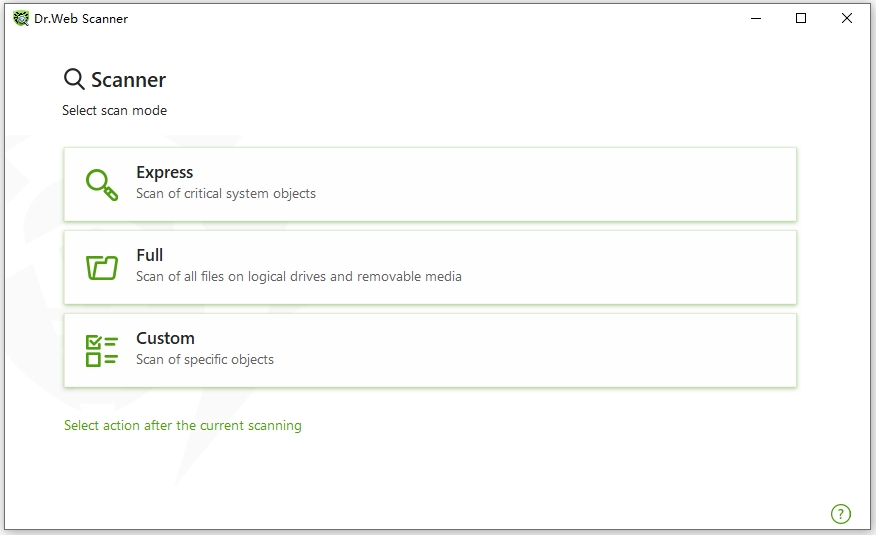Image resolution: width=876 pixels, height=535 pixels.
Task: Close the Dr.Web Scanner window
Action: [x=847, y=18]
